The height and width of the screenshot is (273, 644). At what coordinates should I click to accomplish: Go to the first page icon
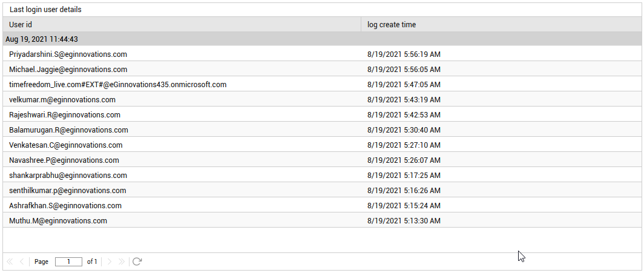(x=10, y=261)
